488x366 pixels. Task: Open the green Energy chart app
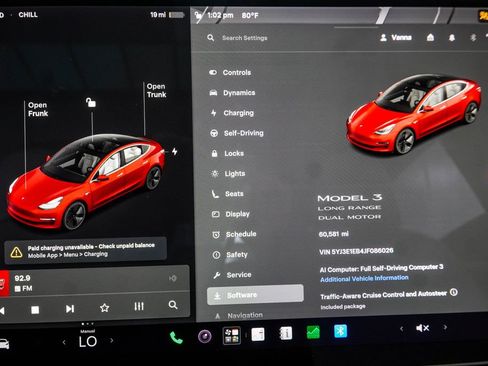(313, 332)
